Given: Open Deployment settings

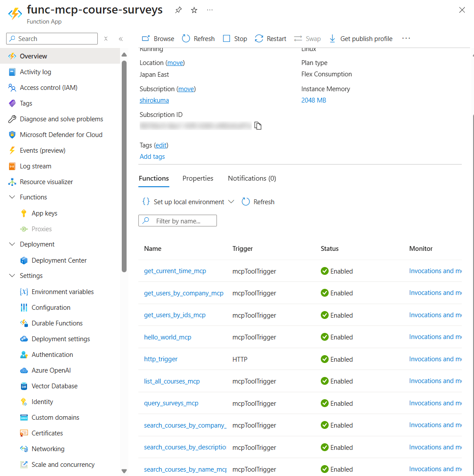Looking at the screenshot, I should click(60, 339).
